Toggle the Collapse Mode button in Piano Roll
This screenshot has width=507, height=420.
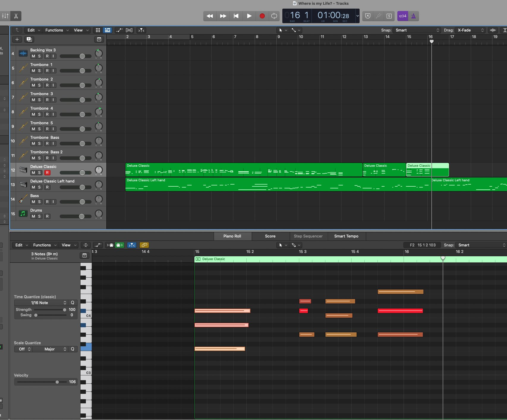point(86,245)
